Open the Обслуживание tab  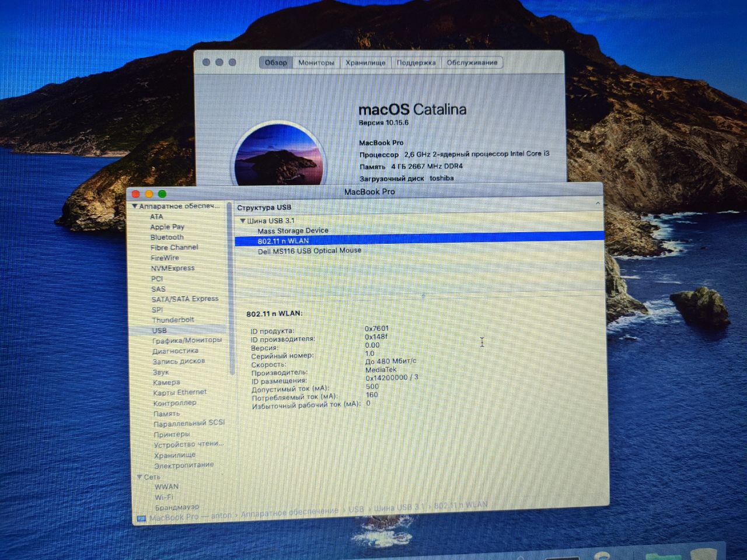(472, 62)
